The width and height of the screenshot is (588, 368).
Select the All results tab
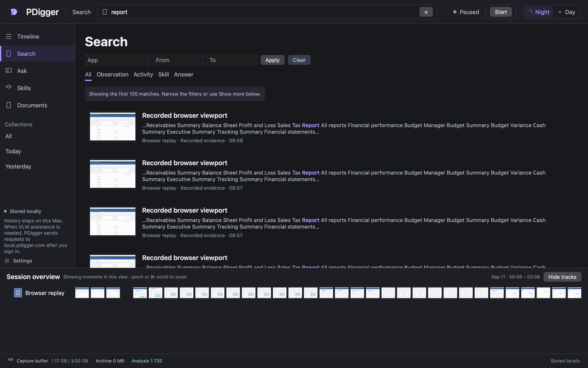[88, 74]
